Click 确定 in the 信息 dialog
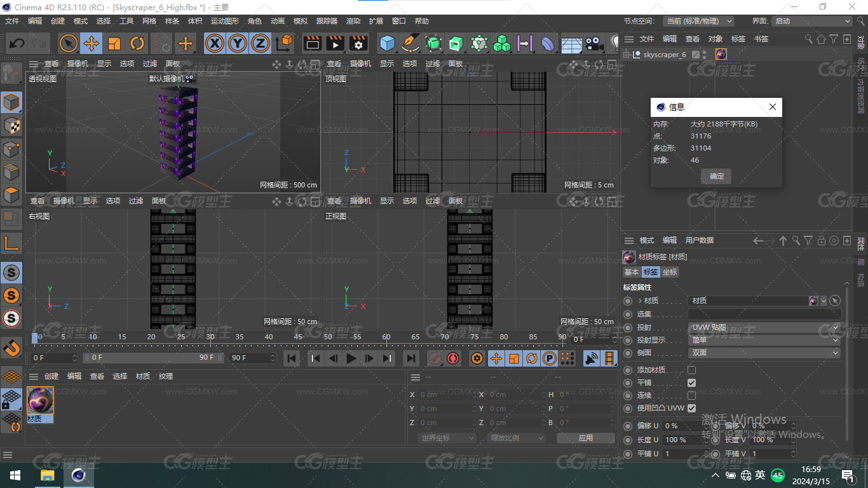Image resolution: width=868 pixels, height=488 pixels. point(717,176)
